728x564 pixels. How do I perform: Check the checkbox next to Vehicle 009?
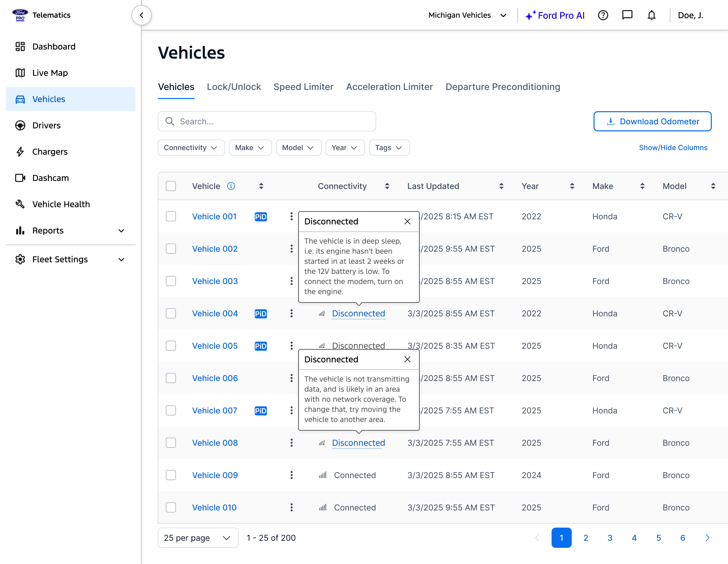coord(171,475)
